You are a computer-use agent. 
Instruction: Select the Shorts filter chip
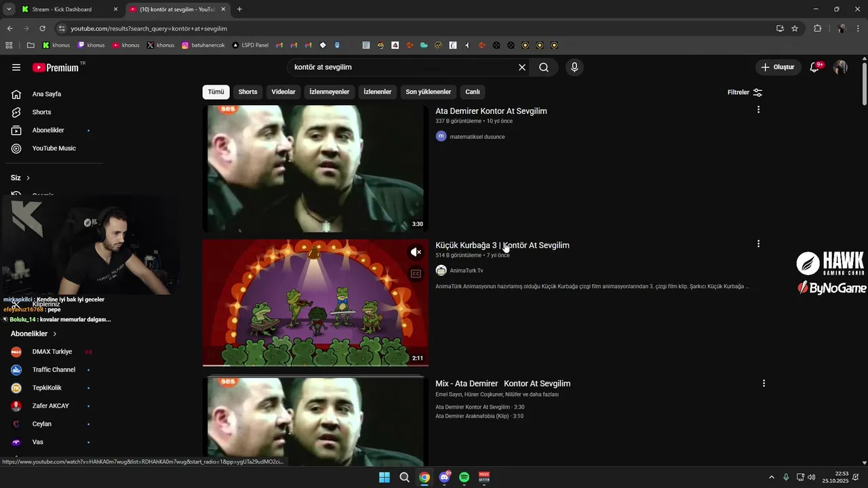click(x=248, y=92)
